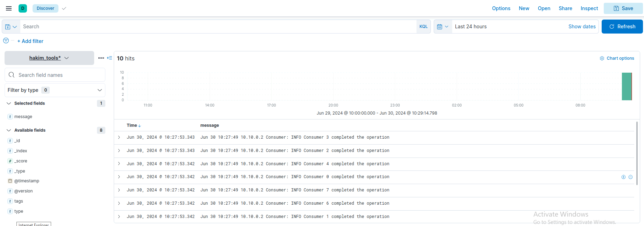This screenshot has height=226, width=644.
Task: Open the hamburger navigation menu
Action: (x=9, y=8)
